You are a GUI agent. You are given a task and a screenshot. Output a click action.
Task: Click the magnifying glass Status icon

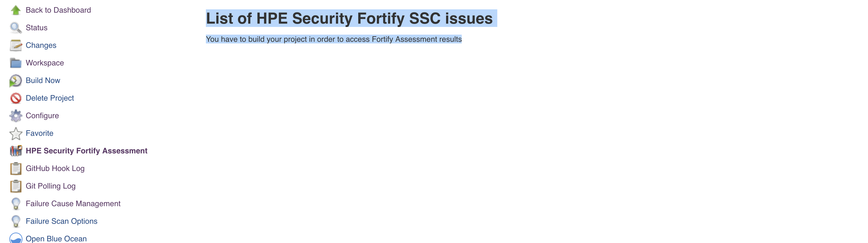(15, 28)
